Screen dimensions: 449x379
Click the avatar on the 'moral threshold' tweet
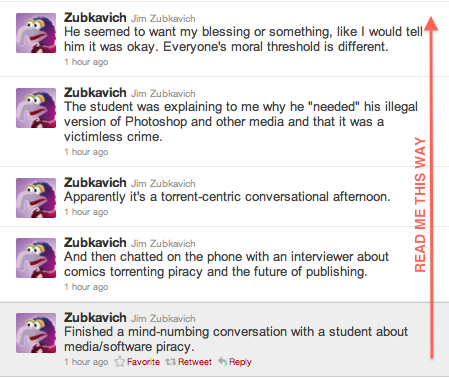tap(36, 33)
